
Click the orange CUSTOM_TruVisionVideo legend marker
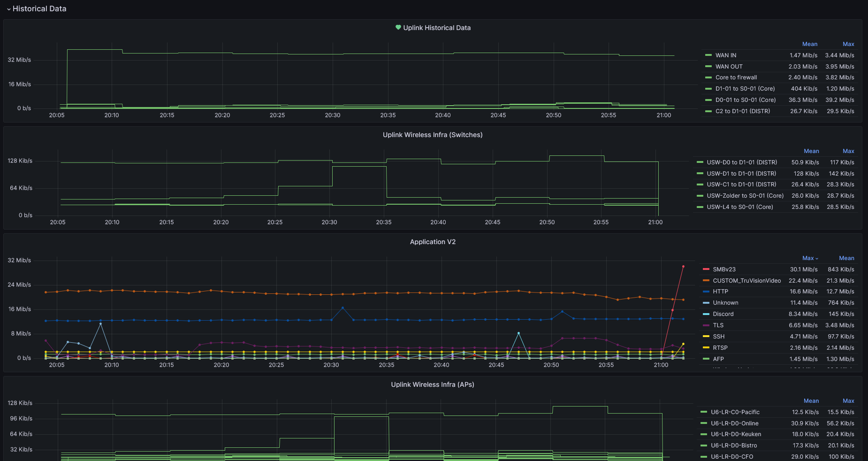coord(706,280)
